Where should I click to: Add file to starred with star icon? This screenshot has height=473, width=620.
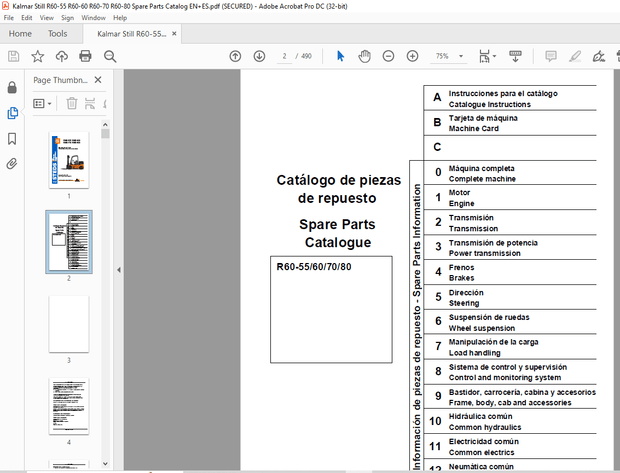(x=38, y=56)
